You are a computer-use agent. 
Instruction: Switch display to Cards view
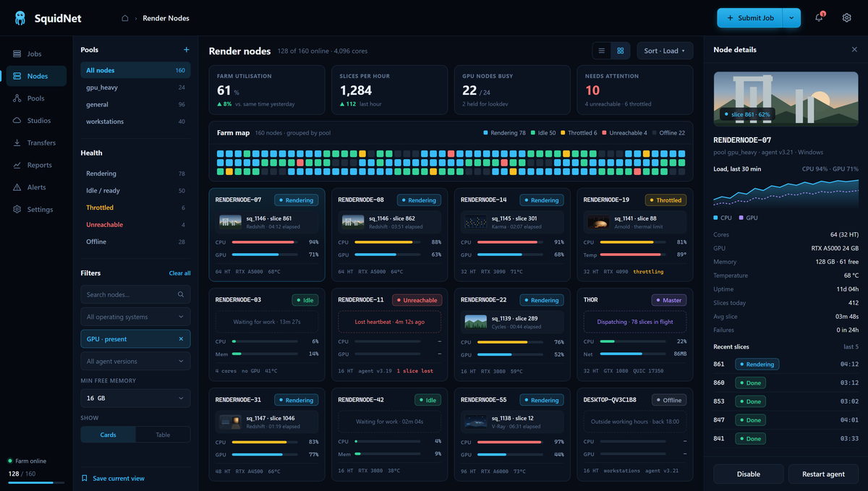[x=108, y=435]
